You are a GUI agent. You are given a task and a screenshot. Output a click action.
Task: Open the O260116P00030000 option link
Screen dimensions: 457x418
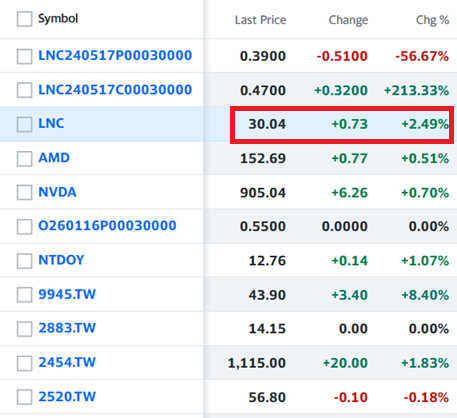point(107,226)
